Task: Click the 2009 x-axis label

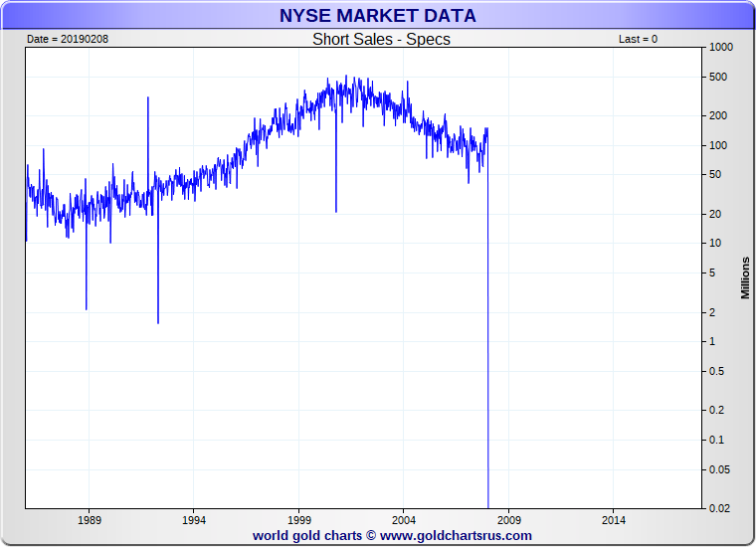Action: point(509,520)
